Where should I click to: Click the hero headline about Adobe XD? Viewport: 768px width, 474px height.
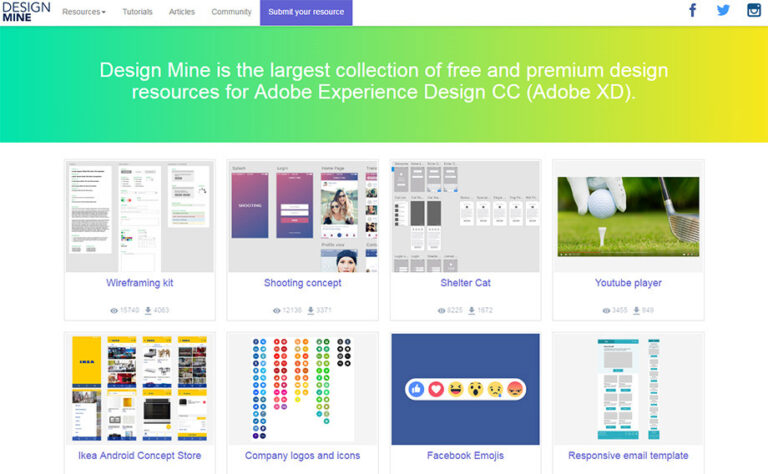pos(384,81)
